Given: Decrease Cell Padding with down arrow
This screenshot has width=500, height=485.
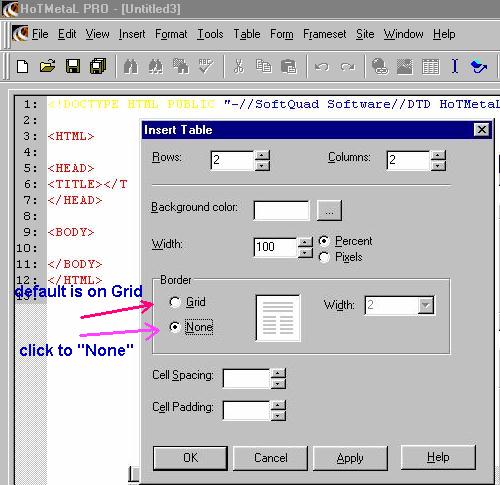Looking at the screenshot, I should 278,415.
